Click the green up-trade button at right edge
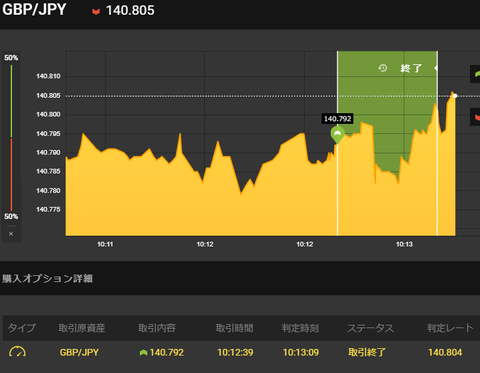The height and width of the screenshot is (373, 480). 475,74
